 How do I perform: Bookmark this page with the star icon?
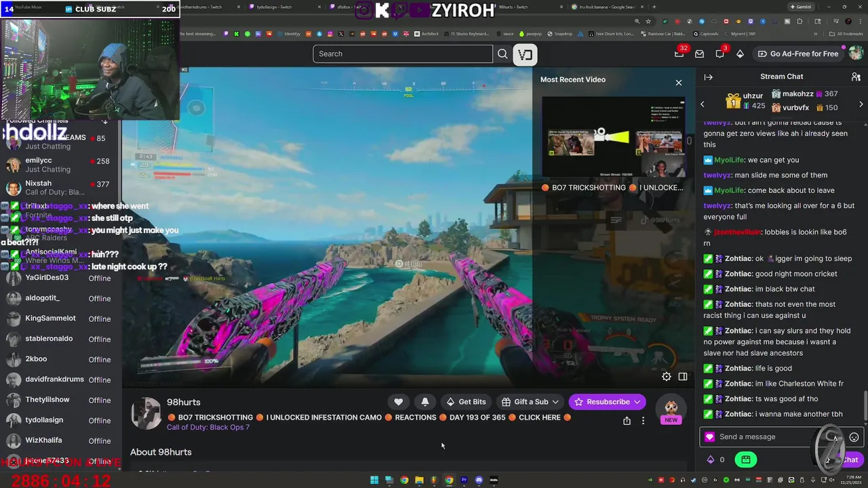click(649, 21)
